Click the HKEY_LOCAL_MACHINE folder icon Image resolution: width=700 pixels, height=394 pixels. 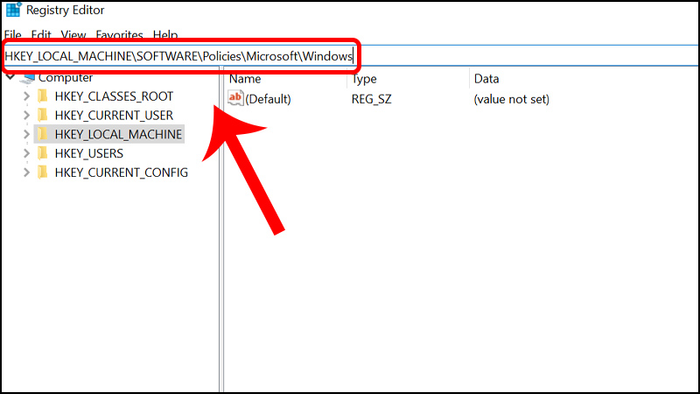(42, 134)
